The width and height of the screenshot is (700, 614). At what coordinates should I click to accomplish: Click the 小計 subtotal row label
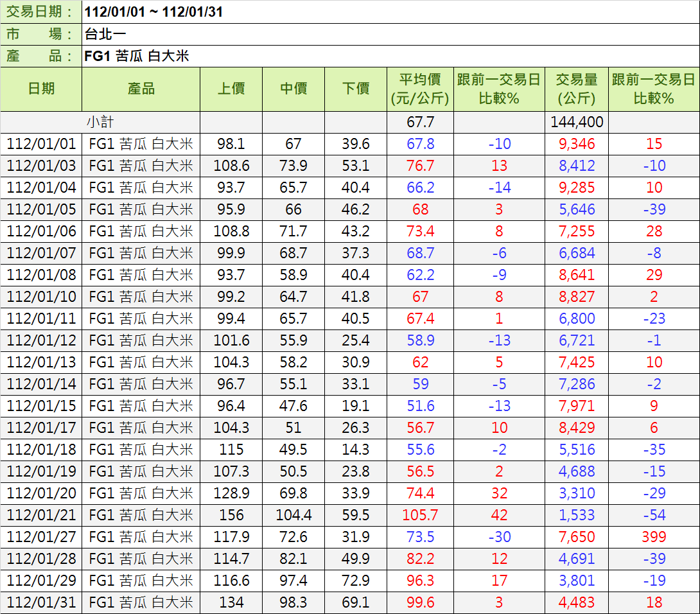coord(100,122)
